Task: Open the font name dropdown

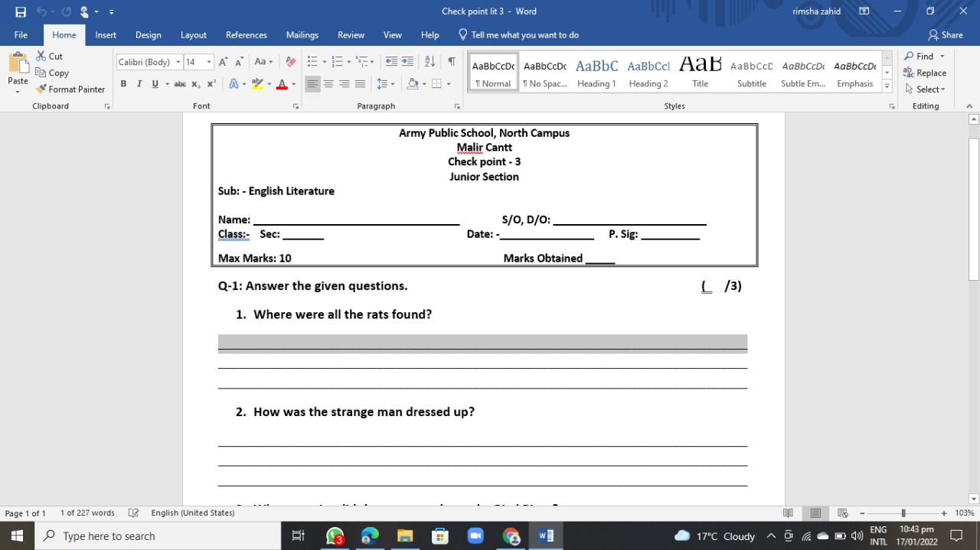Action: coord(178,62)
